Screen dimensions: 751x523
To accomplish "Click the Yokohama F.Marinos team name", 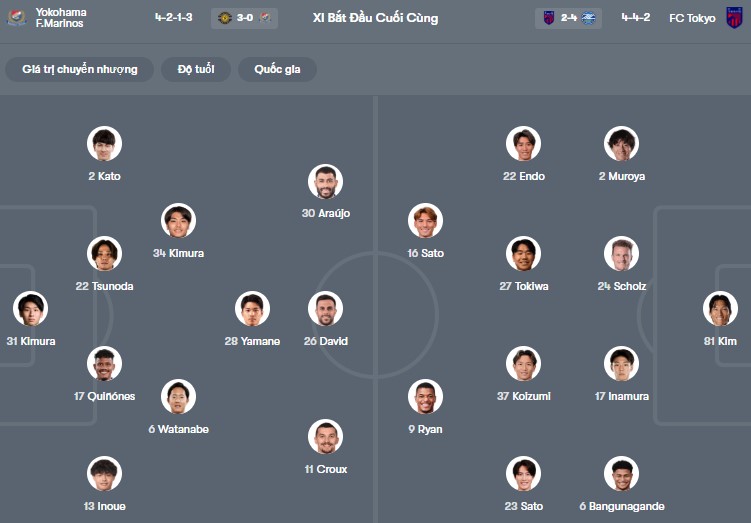I will [x=61, y=18].
